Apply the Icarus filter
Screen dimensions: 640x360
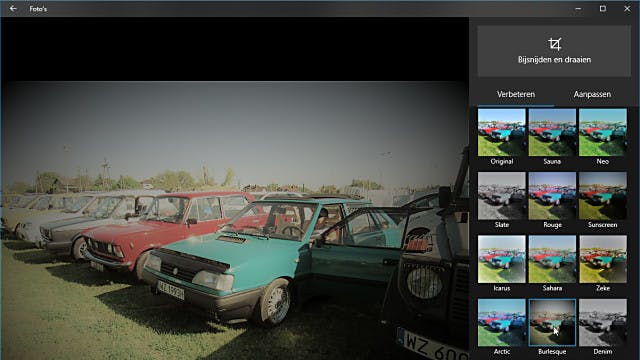coord(502,259)
